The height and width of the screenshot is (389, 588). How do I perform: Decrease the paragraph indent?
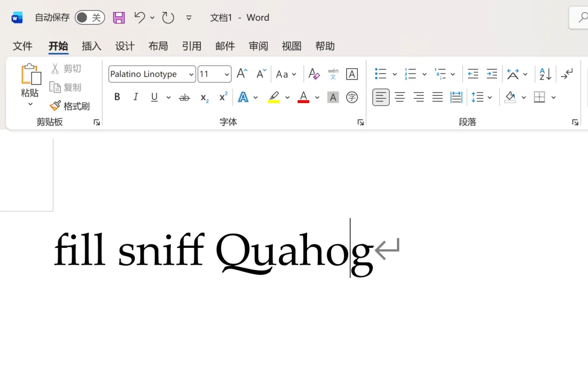[473, 74]
